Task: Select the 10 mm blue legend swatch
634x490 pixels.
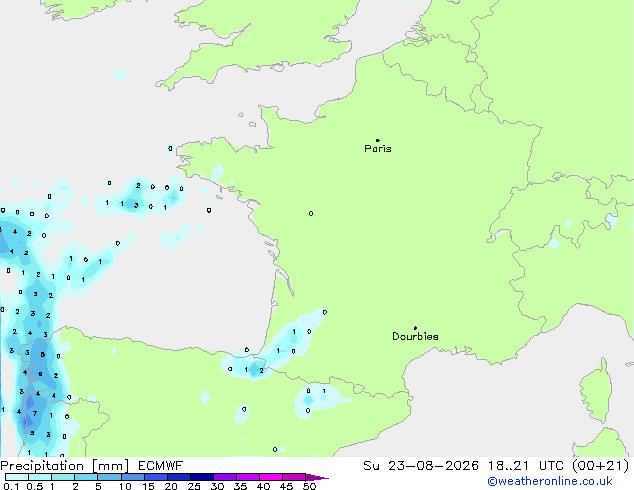Action: (132, 477)
